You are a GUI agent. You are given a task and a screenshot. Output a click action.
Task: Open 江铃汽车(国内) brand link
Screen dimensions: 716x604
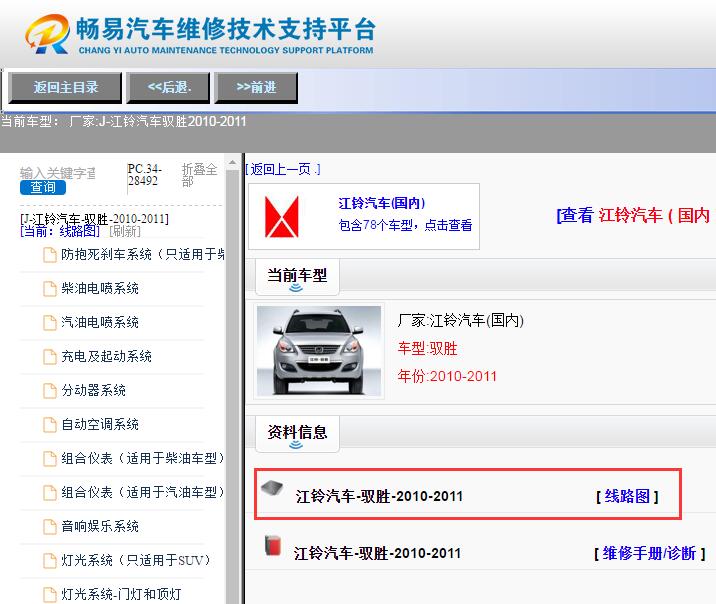tap(382, 203)
